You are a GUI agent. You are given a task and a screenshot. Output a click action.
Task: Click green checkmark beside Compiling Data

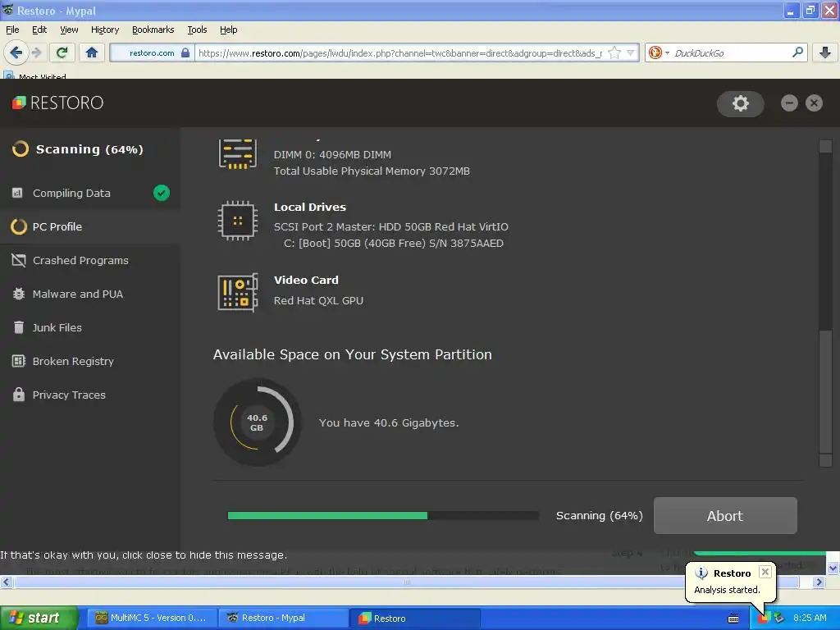pyautogui.click(x=162, y=193)
